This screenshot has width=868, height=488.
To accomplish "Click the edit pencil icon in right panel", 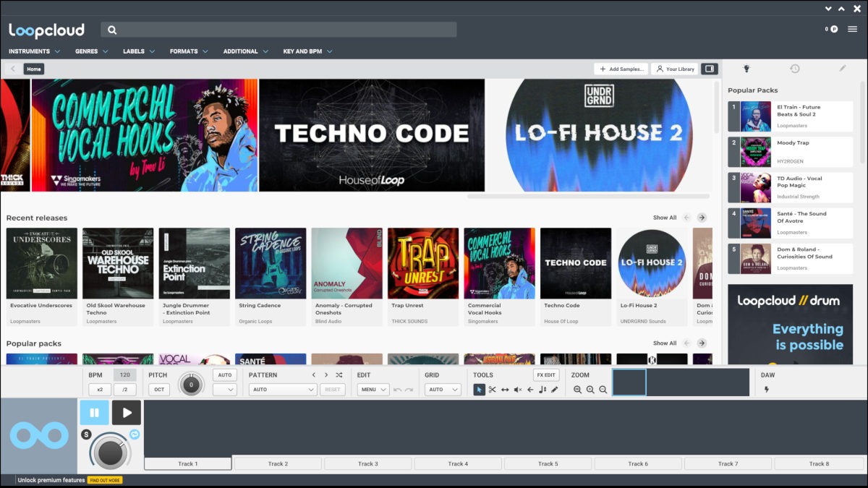I will click(x=843, y=68).
